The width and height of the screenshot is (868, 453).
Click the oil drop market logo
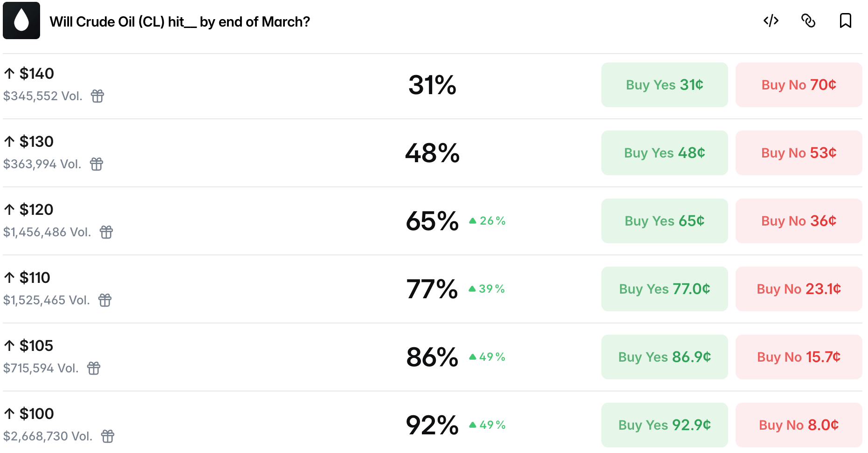tap(21, 21)
